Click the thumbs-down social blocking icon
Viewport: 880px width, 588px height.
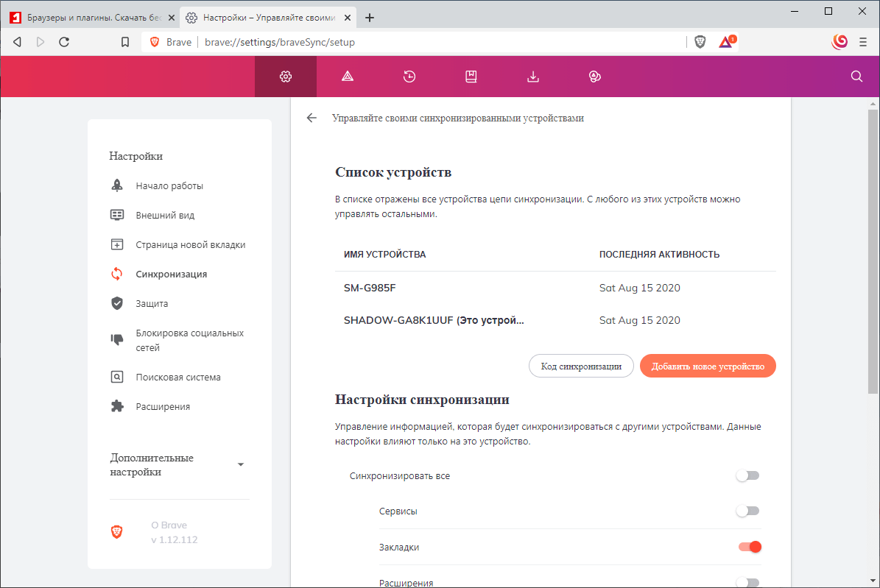(117, 340)
